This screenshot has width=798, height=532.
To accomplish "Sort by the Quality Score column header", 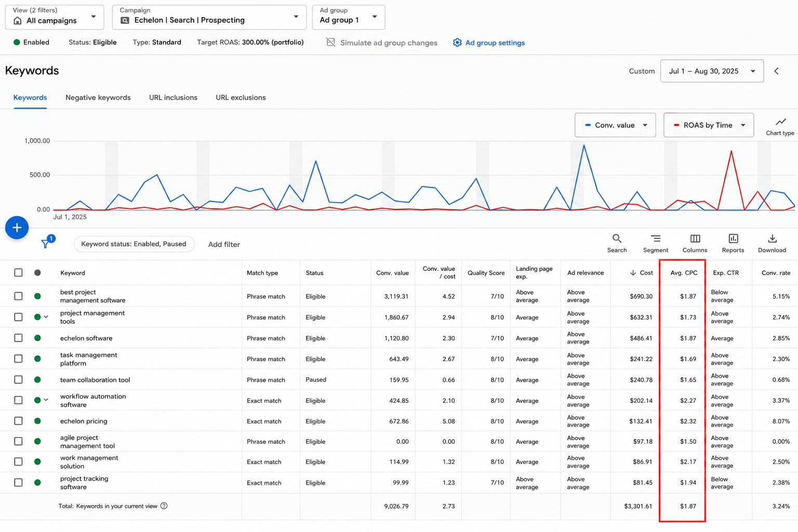I will (x=486, y=273).
